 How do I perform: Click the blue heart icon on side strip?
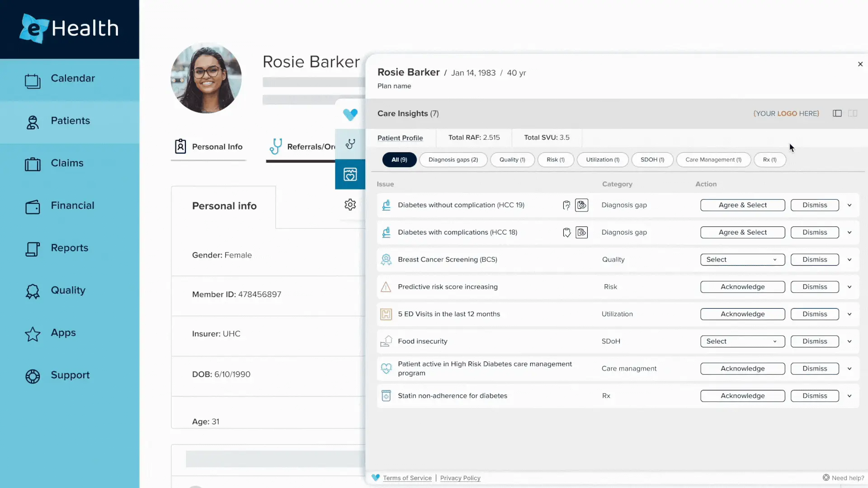coord(350,114)
